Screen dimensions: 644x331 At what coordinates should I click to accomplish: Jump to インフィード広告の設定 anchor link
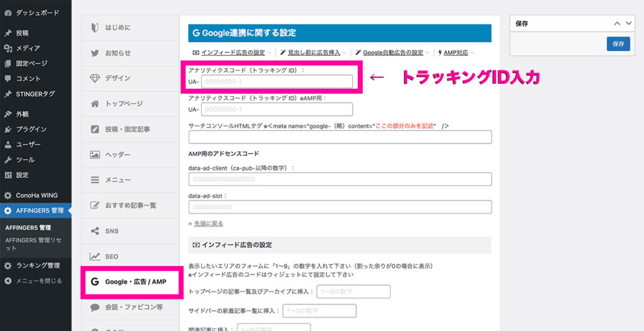point(233,53)
